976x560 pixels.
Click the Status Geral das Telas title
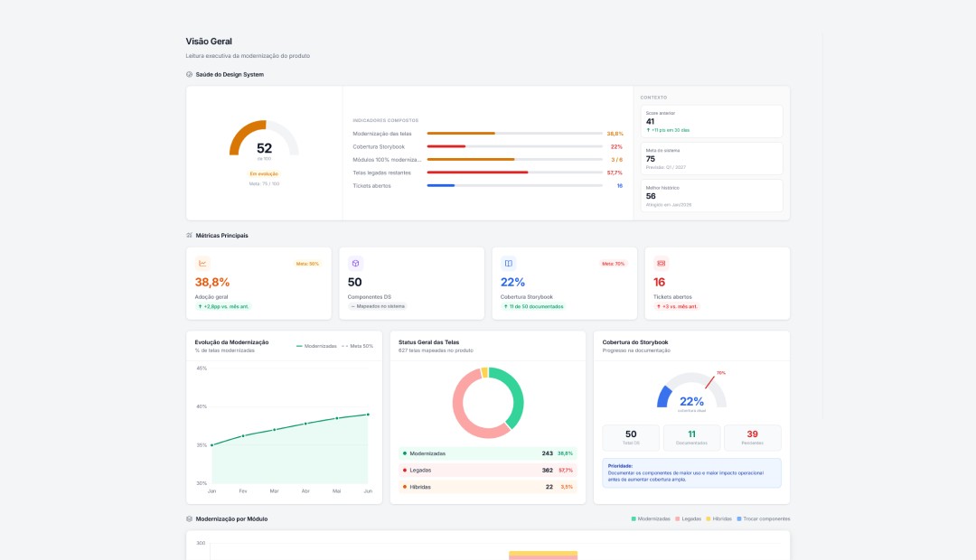[429, 342]
